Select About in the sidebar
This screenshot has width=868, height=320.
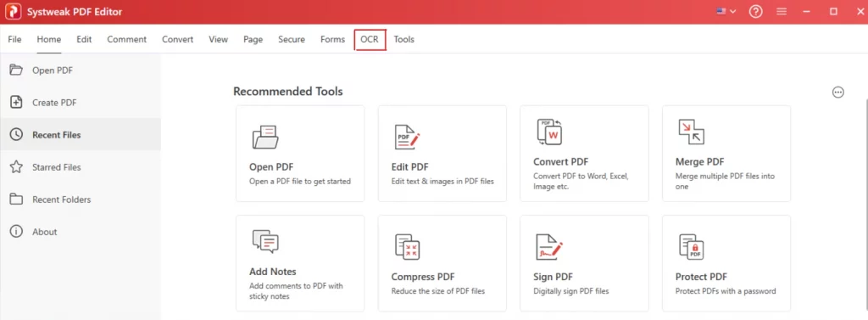click(81, 231)
